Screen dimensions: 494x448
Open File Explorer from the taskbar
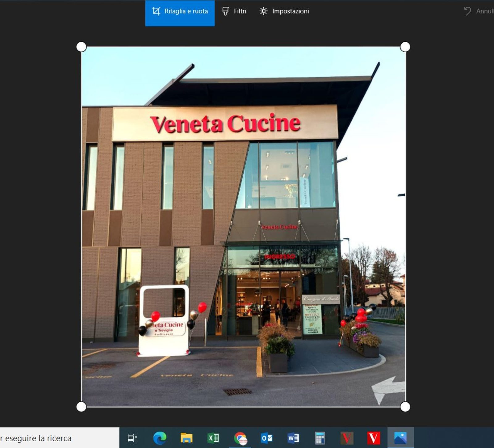tap(186, 438)
